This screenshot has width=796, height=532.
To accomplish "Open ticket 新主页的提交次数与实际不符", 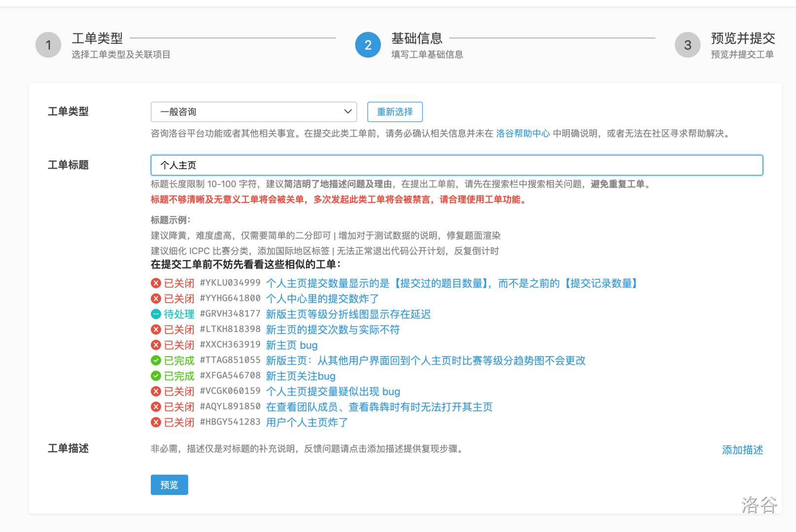I will pos(333,330).
